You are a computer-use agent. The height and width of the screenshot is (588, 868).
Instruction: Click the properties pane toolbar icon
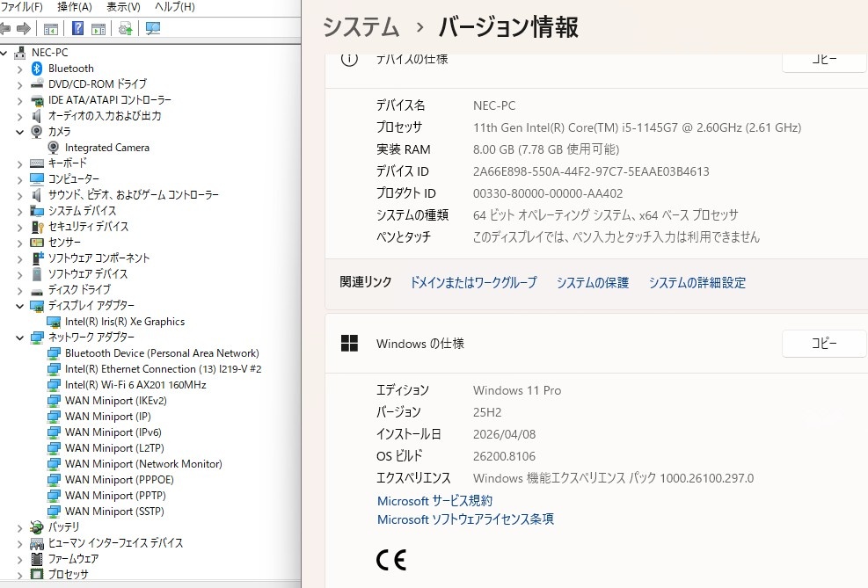pos(98,29)
